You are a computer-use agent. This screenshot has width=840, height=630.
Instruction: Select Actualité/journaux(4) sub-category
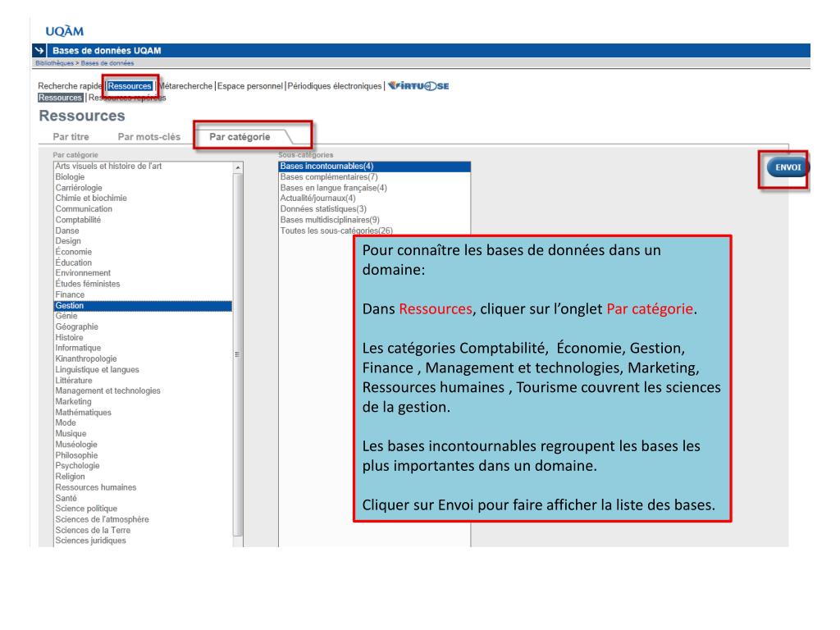pyautogui.click(x=374, y=199)
